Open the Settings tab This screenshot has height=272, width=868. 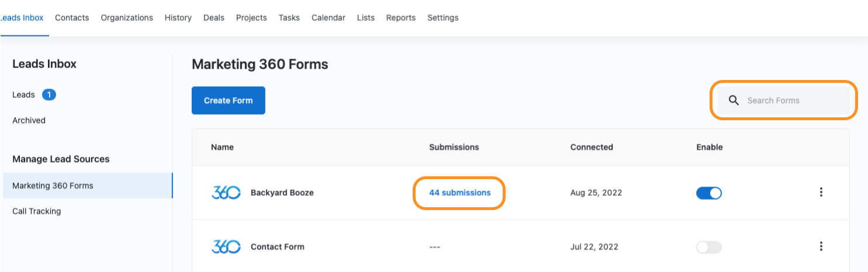443,18
